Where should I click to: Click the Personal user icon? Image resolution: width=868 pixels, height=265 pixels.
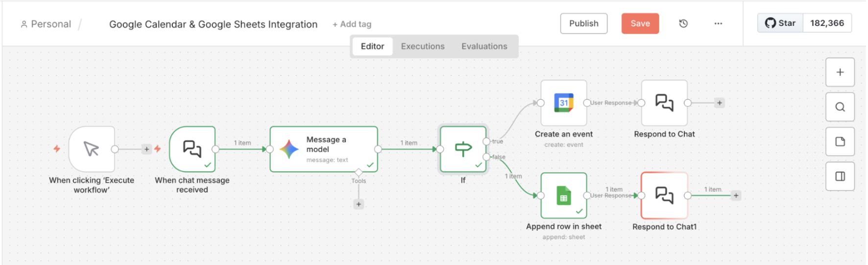pos(24,24)
